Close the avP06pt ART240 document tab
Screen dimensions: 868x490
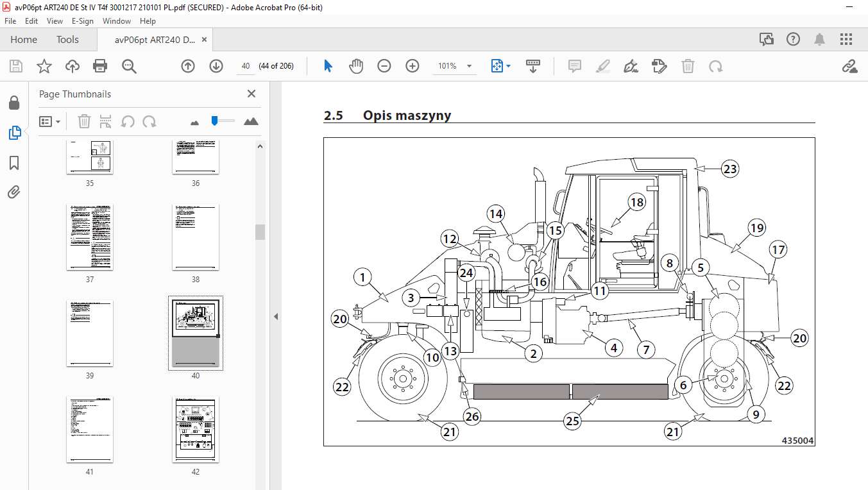pos(205,40)
